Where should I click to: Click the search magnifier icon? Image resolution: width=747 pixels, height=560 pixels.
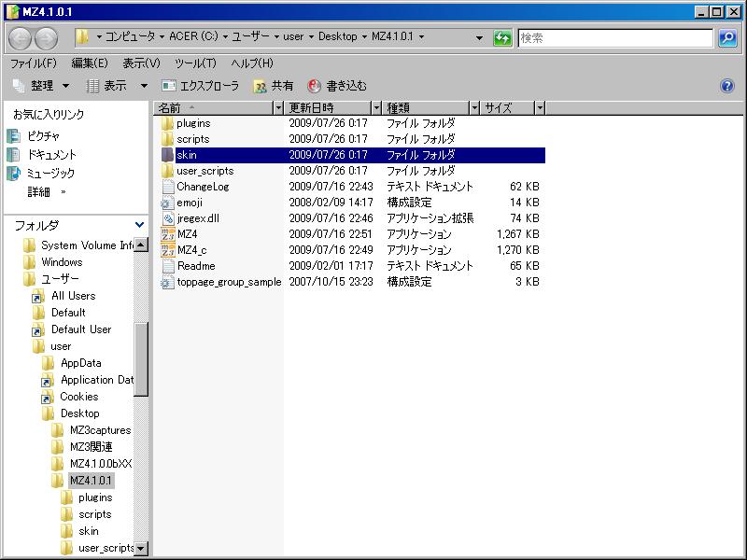727,38
